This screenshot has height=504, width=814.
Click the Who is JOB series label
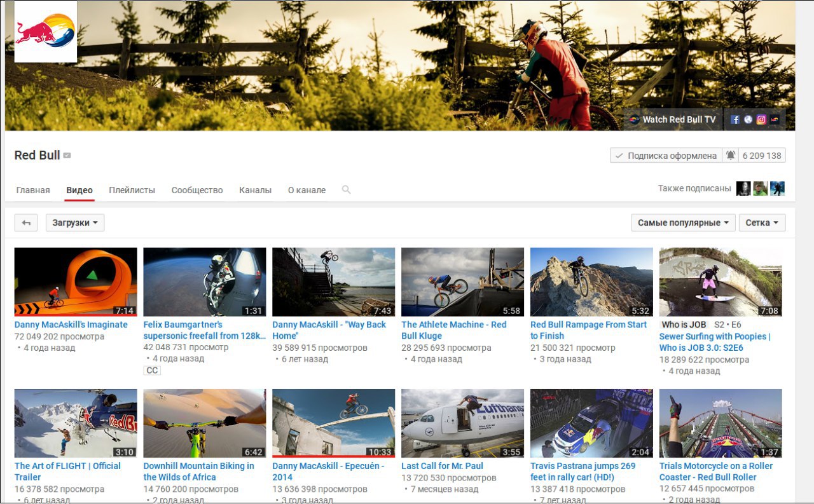pos(684,325)
